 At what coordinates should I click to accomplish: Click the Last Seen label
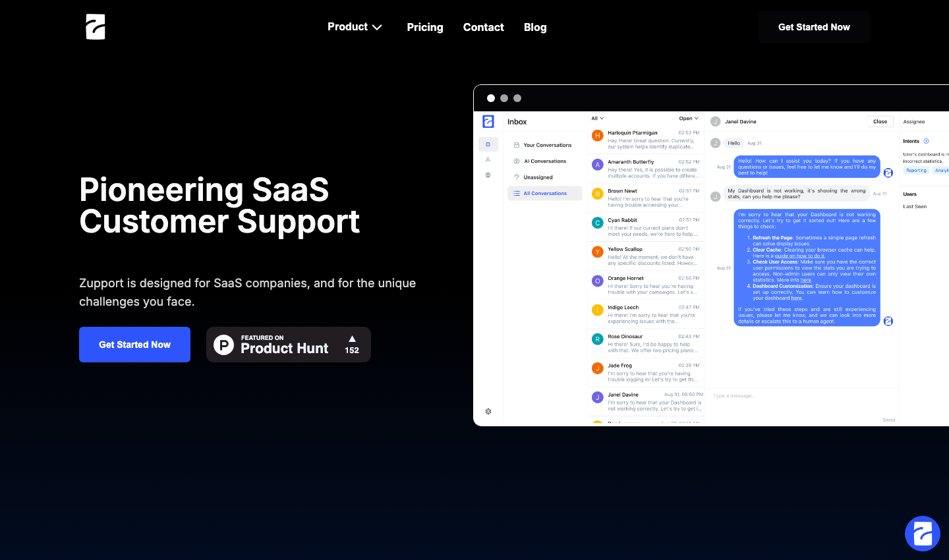915,206
